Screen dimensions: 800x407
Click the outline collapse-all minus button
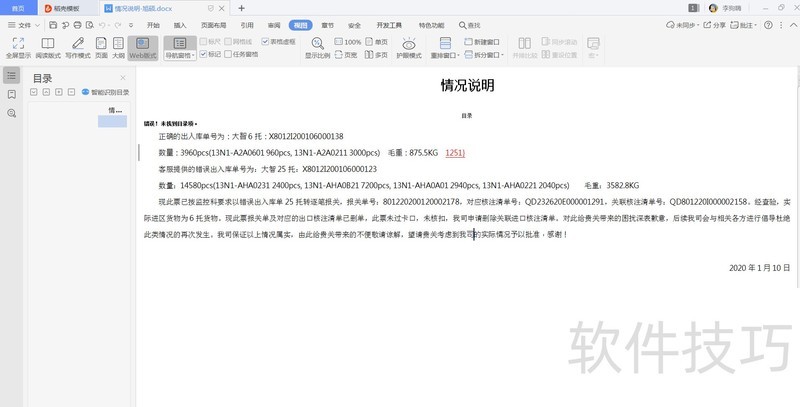71,92
